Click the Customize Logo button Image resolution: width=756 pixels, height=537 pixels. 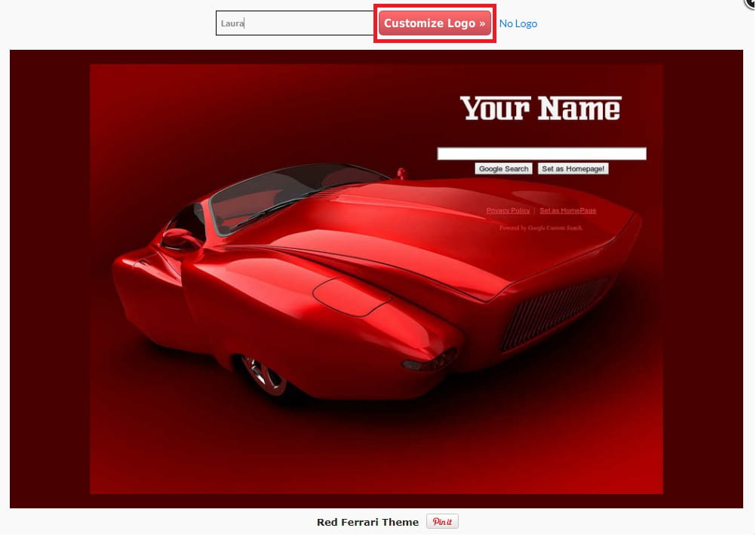point(434,23)
